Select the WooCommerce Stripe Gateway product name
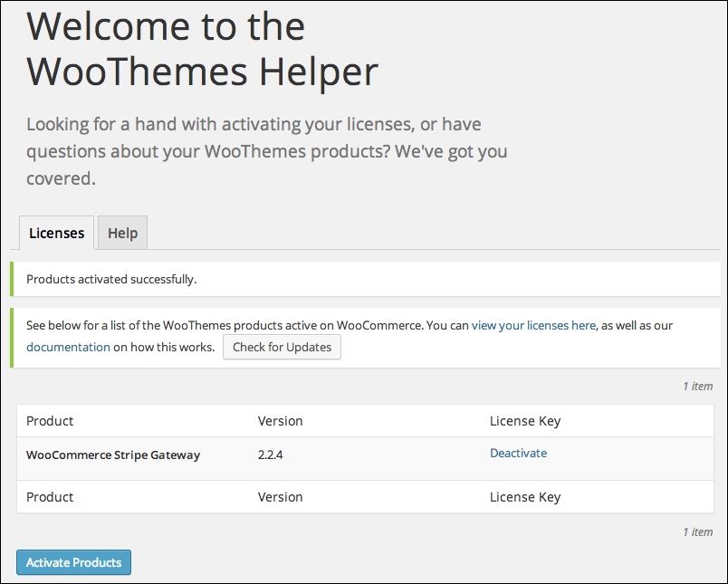728x584 pixels. point(113,455)
